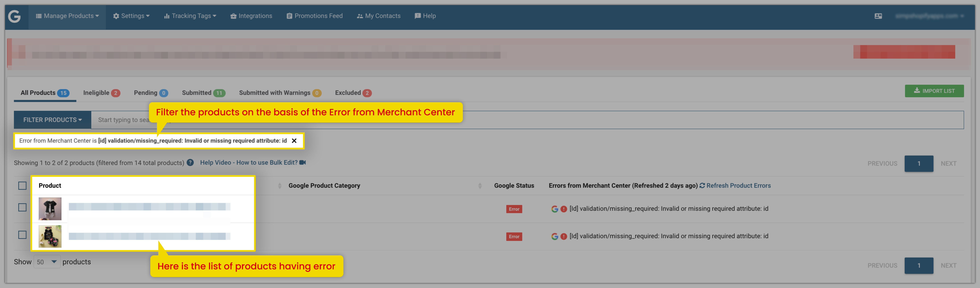Click the top Next pagination button

click(x=948, y=164)
